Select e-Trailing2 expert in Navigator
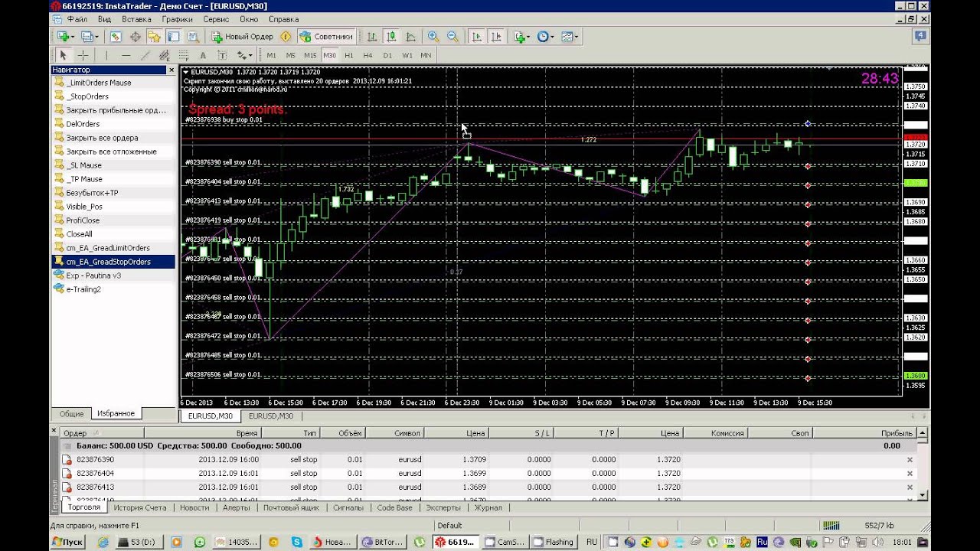The width and height of the screenshot is (980, 551). click(83, 289)
